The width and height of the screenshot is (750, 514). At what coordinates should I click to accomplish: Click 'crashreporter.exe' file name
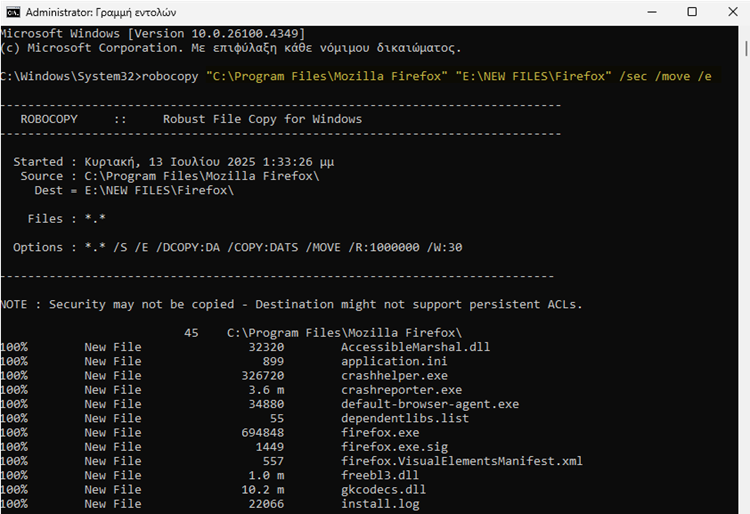click(x=401, y=390)
